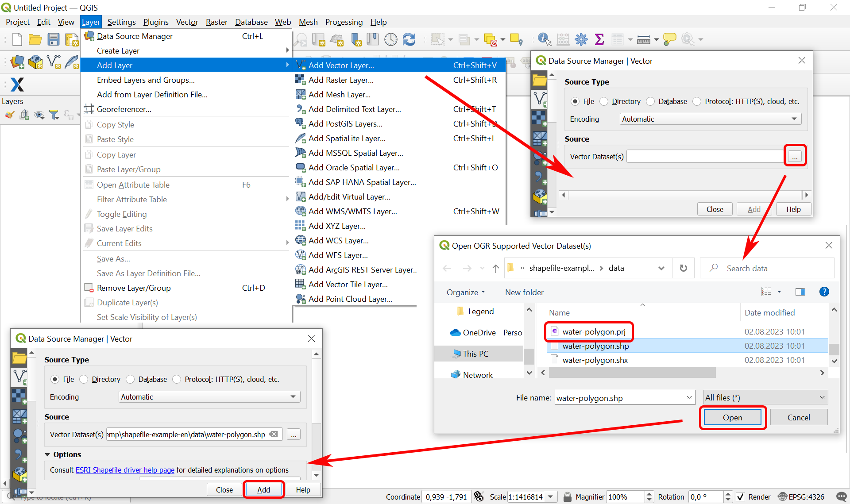850x504 pixels.
Task: Open the All files filter dropdown
Action: click(765, 397)
